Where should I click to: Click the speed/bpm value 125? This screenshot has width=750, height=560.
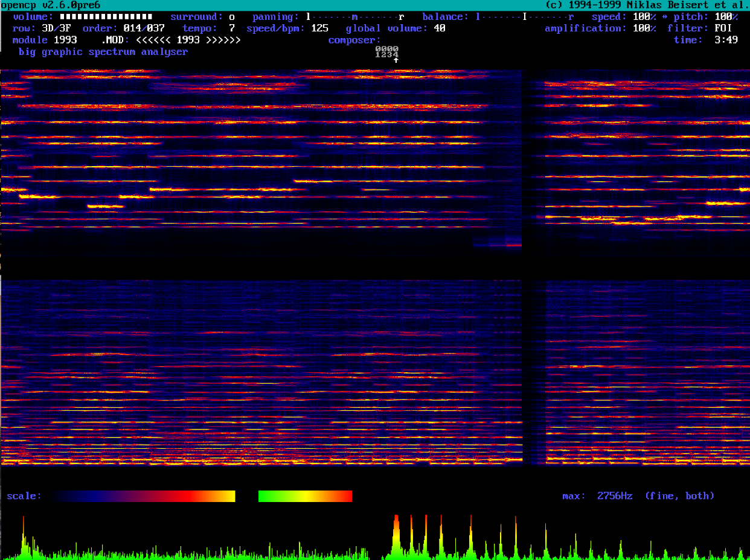pyautogui.click(x=319, y=28)
